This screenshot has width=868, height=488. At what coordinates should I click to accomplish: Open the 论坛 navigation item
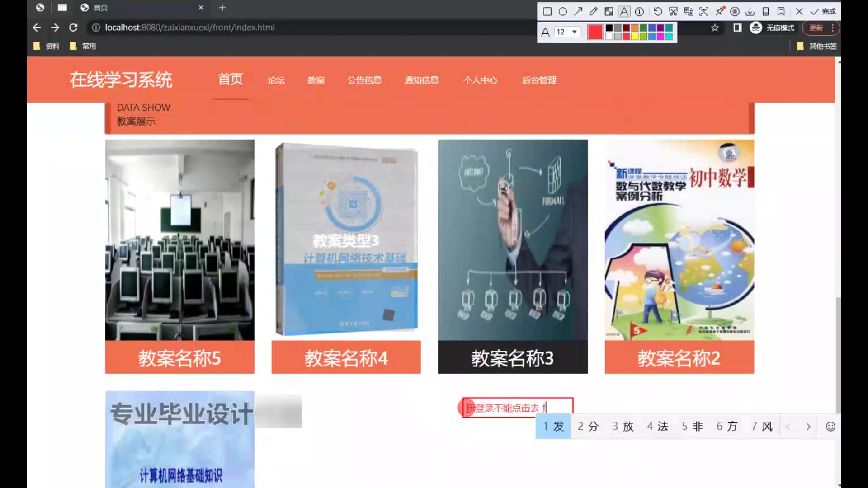click(x=276, y=80)
